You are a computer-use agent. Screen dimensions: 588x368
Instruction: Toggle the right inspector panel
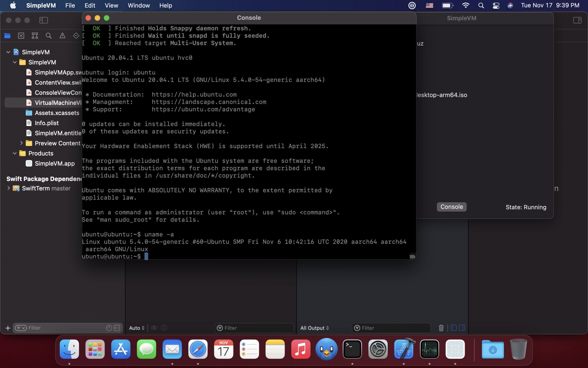point(577,20)
